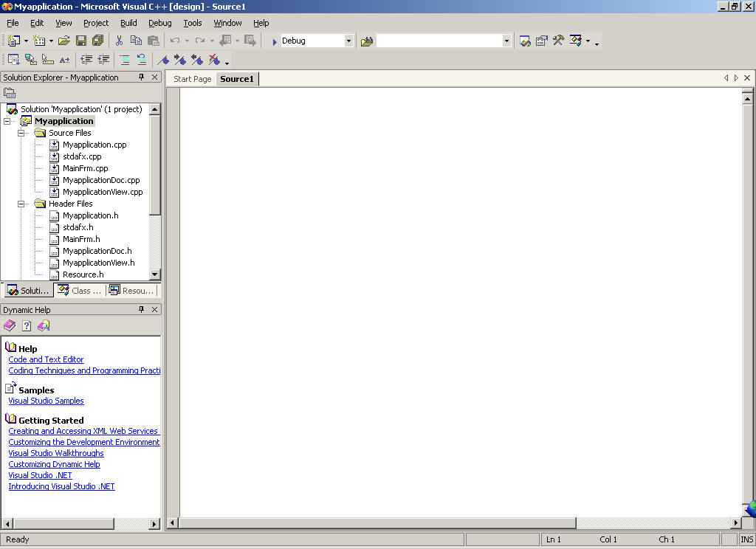Open the Add New Item dropdown arrow
This screenshot has width=756, height=549.
(x=51, y=41)
